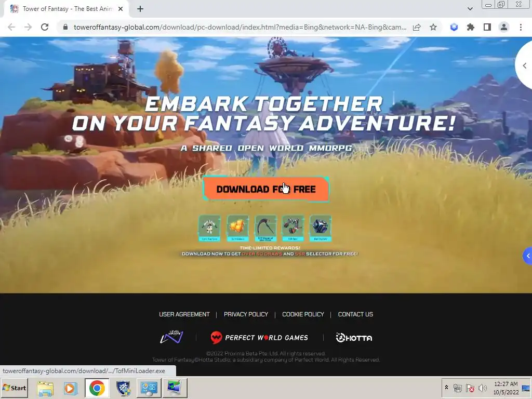Screen dimensions: 532x399
Task: Select the gold nucleus reward thumbnail
Action: (237, 228)
